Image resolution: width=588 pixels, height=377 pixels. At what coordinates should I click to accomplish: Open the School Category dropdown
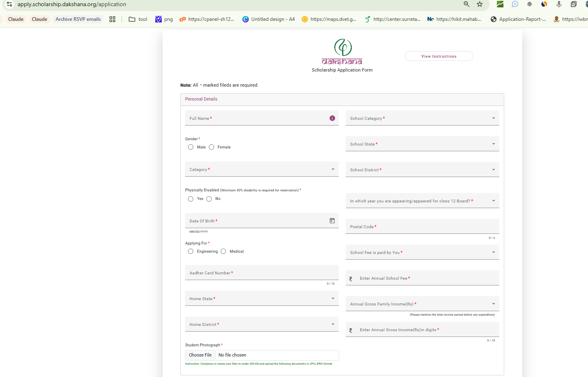coord(423,118)
